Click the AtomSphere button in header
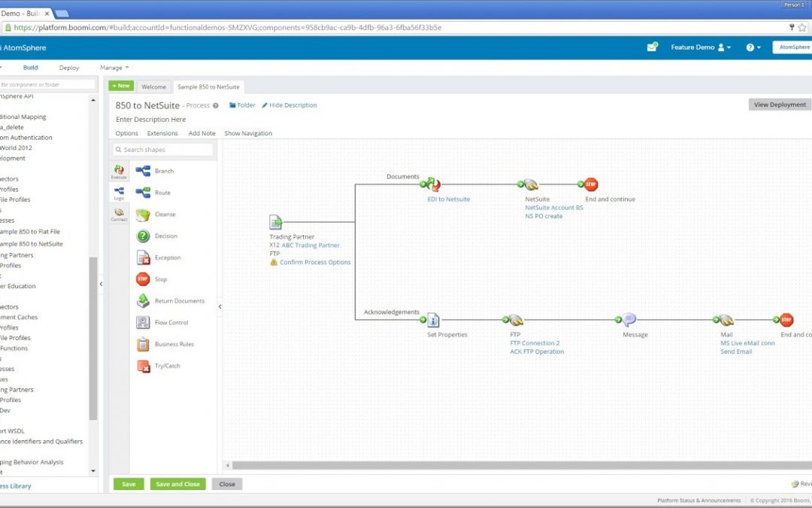The height and width of the screenshot is (508, 812). [x=794, y=47]
